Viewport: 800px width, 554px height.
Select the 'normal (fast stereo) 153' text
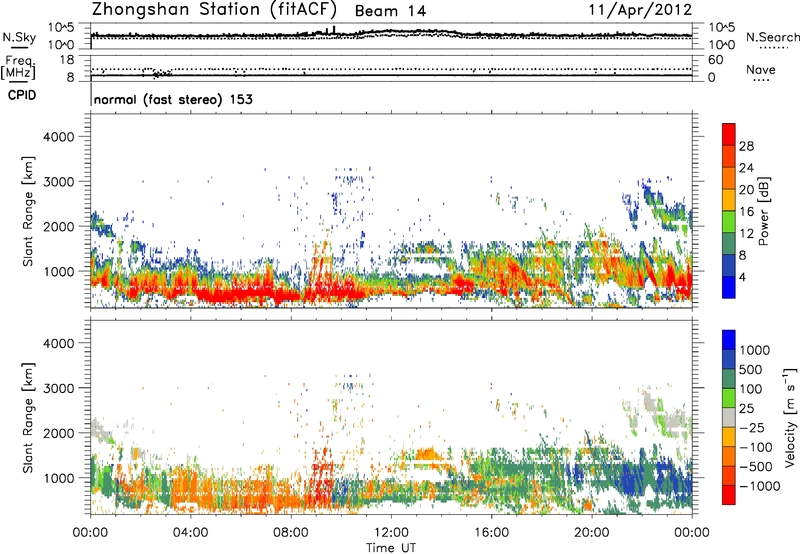[173, 99]
